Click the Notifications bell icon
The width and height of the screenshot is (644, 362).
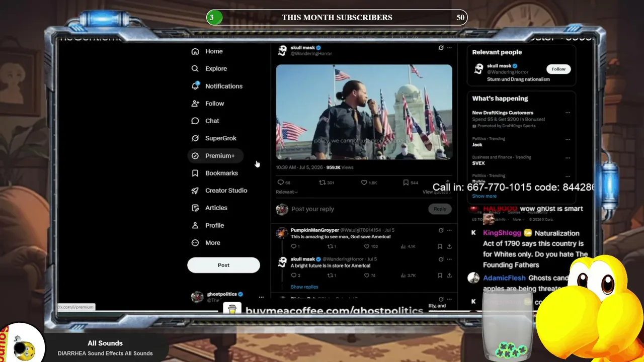pos(195,86)
